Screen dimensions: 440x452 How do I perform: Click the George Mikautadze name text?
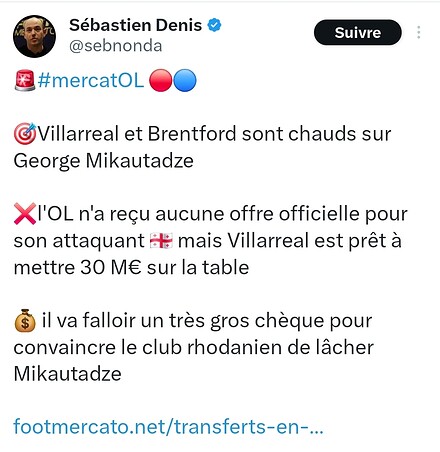104,161
